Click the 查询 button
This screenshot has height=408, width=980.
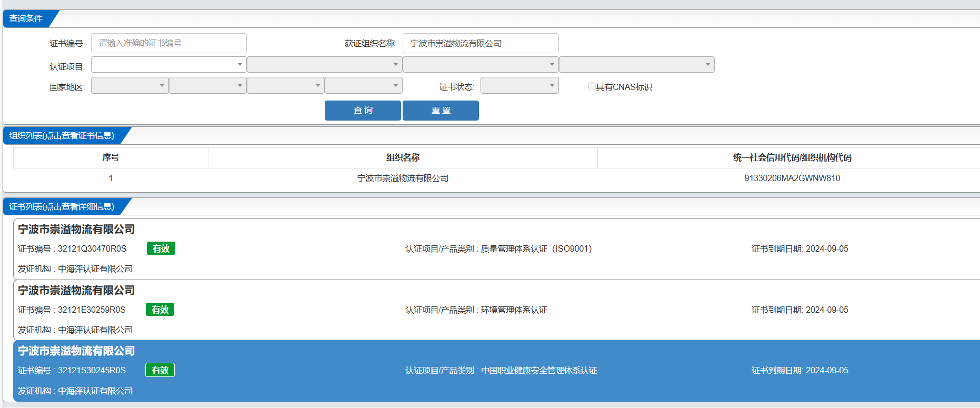tap(363, 111)
